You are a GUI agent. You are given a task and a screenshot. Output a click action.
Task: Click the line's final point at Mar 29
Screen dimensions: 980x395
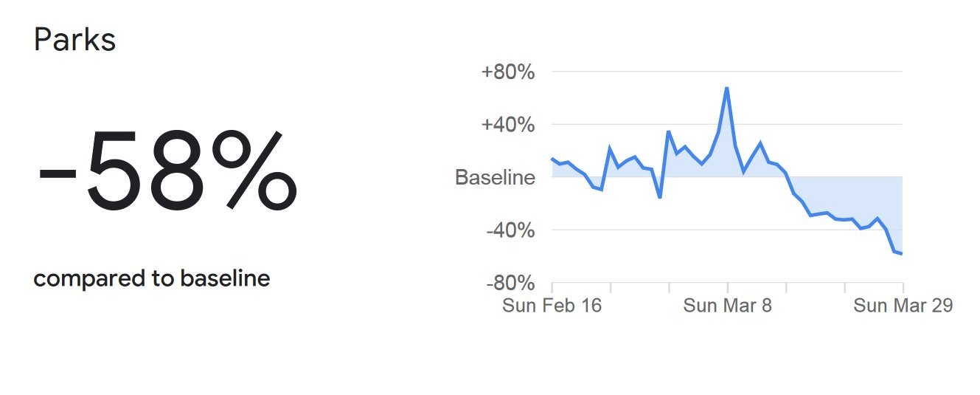click(902, 254)
